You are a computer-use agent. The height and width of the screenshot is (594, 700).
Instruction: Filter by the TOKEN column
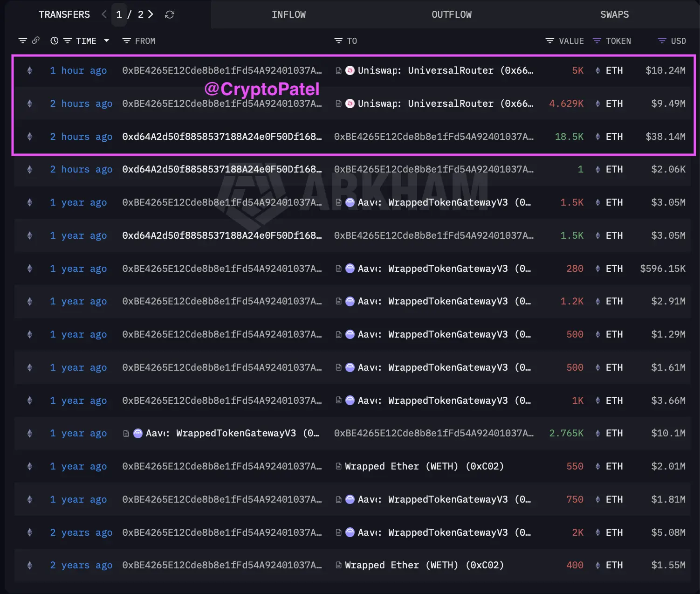point(597,41)
